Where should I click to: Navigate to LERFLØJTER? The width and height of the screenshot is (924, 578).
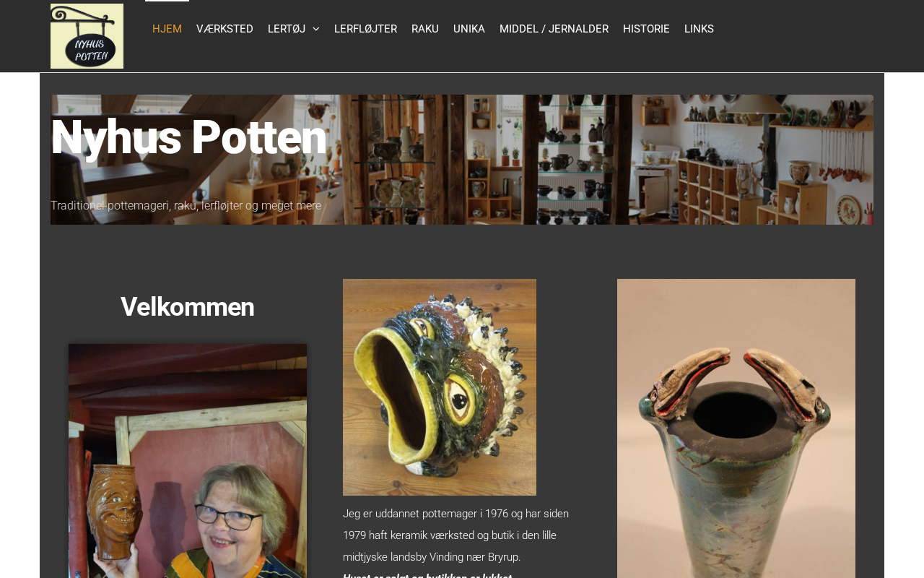[x=365, y=29]
